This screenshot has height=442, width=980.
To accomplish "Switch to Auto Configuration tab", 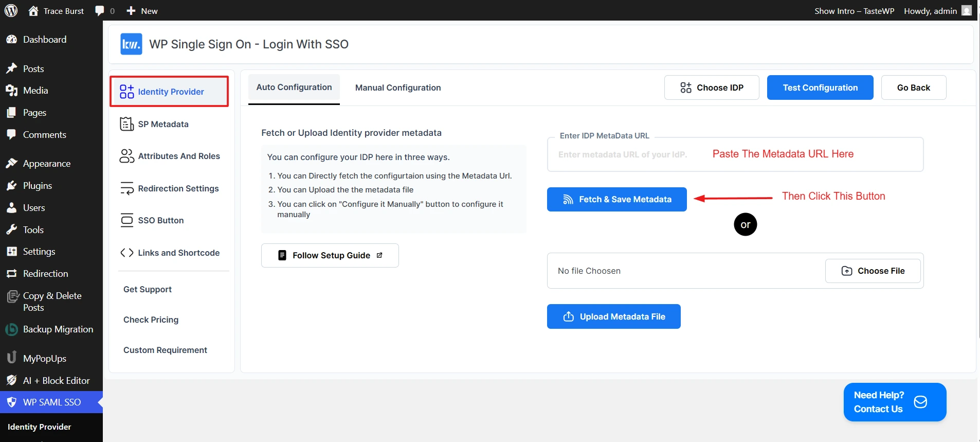I will pos(294,88).
